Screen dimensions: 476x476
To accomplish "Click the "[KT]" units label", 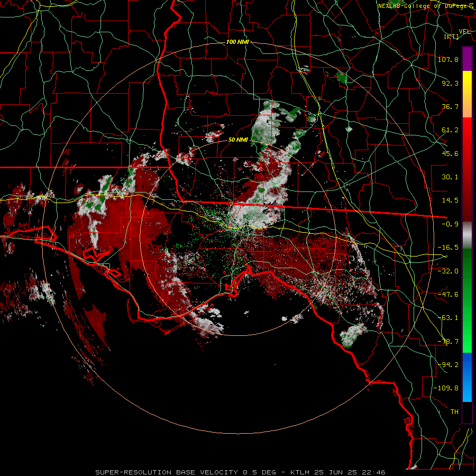I will 452,36.
